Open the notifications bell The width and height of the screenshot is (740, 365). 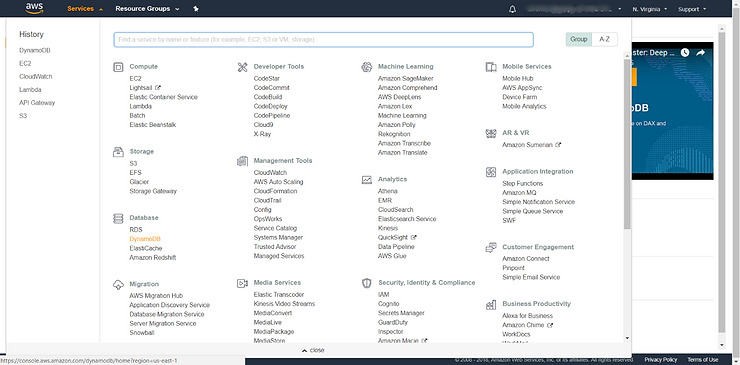click(513, 9)
